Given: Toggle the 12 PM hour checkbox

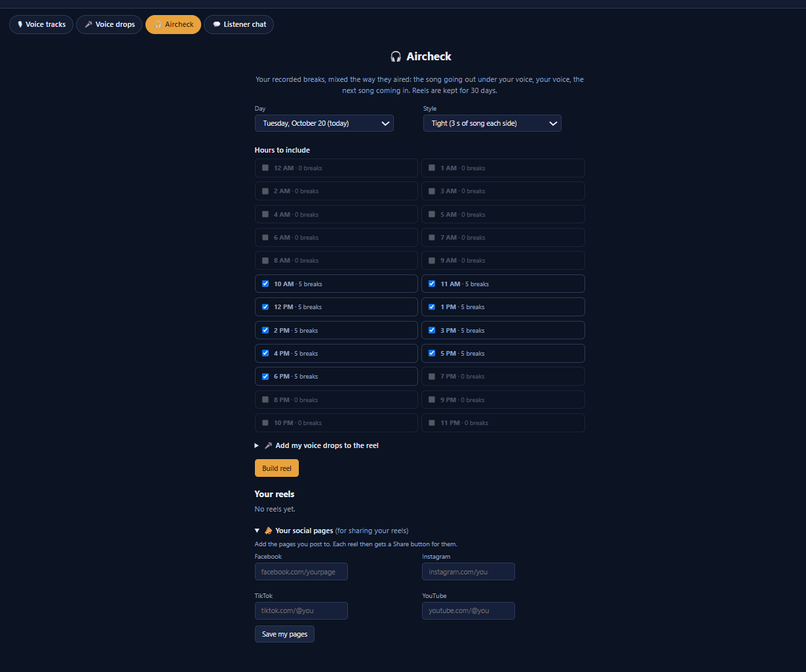Looking at the screenshot, I should pyautogui.click(x=265, y=307).
